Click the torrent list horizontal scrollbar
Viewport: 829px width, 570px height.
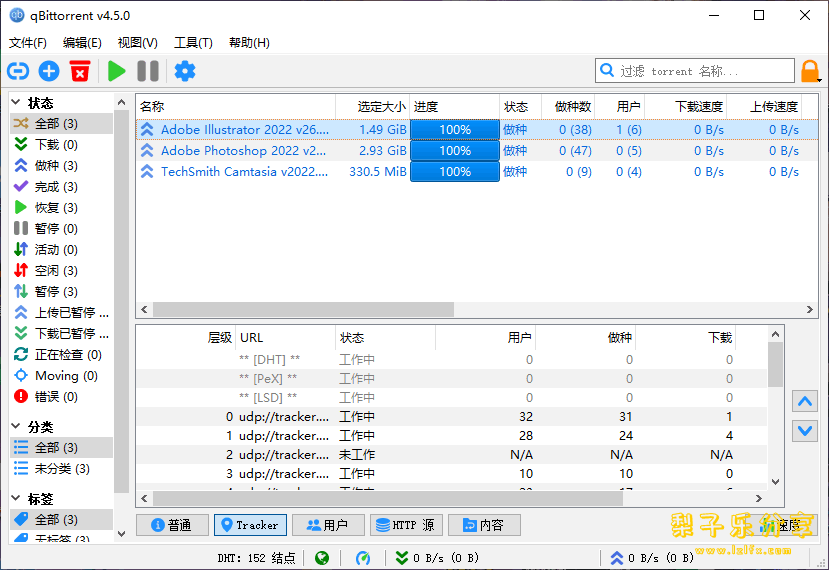pos(303,309)
